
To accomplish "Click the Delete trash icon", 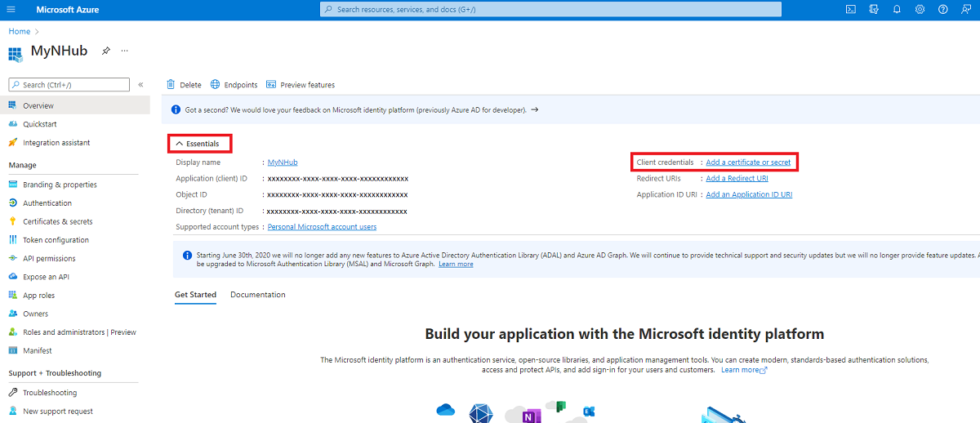I will click(x=171, y=84).
